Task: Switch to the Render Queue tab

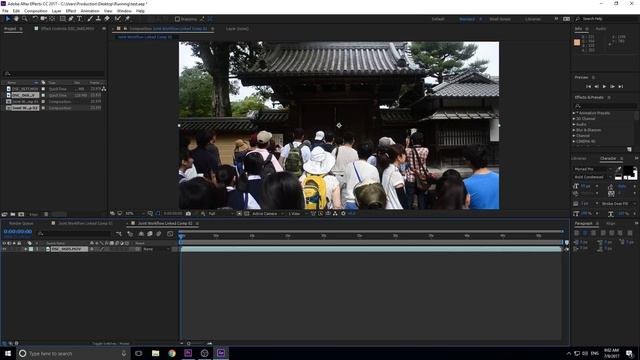Action: pyautogui.click(x=21, y=223)
